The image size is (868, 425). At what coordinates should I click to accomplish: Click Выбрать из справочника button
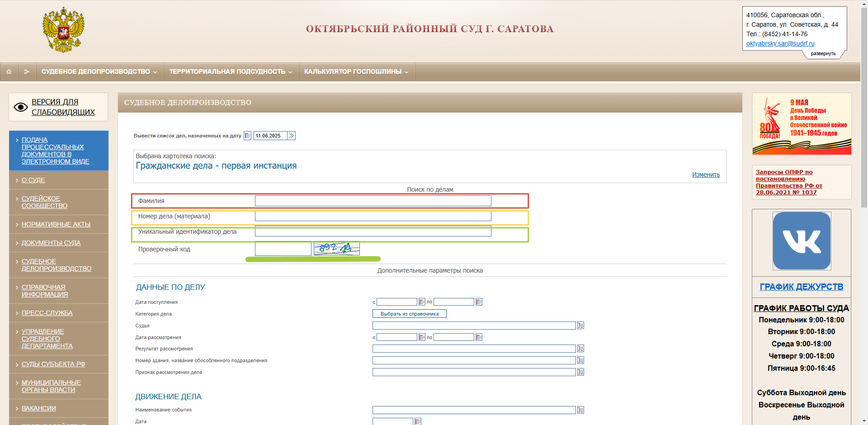pyautogui.click(x=409, y=314)
